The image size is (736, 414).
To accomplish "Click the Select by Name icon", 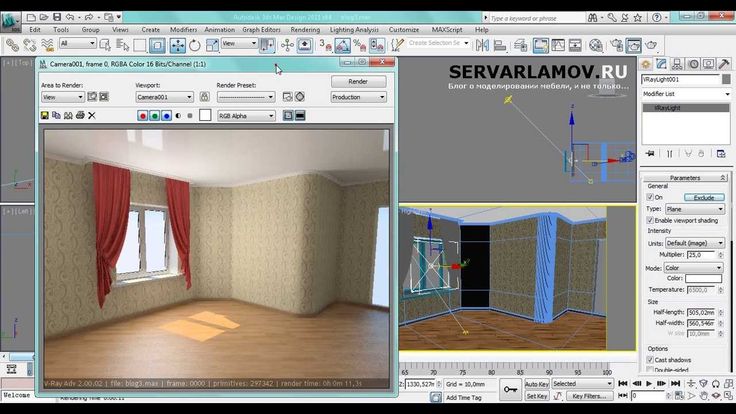I will (x=123, y=45).
